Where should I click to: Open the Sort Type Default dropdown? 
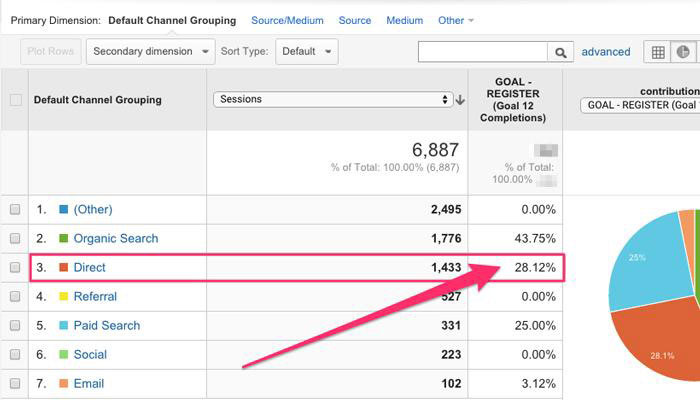tap(307, 51)
